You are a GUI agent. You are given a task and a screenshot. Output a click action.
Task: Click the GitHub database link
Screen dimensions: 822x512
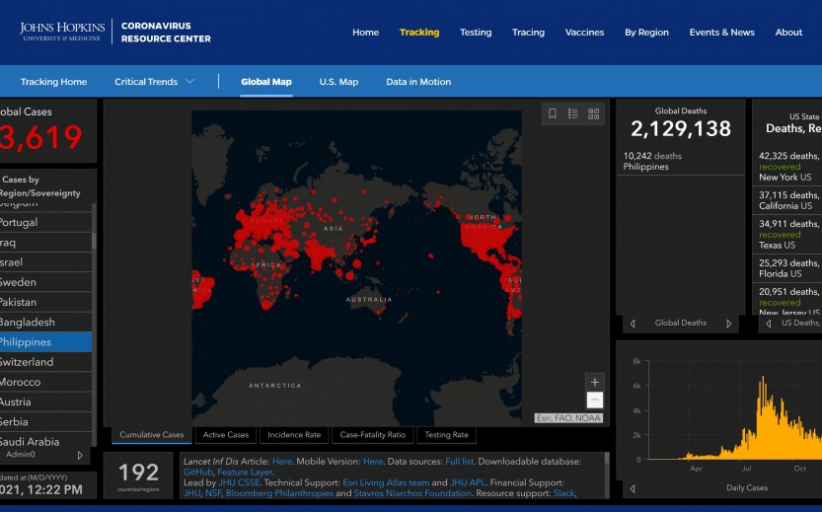pos(197,471)
